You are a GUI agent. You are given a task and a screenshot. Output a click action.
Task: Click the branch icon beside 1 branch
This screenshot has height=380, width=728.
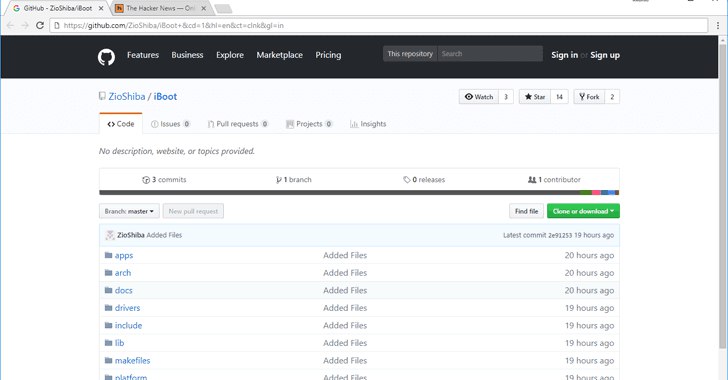coord(279,180)
